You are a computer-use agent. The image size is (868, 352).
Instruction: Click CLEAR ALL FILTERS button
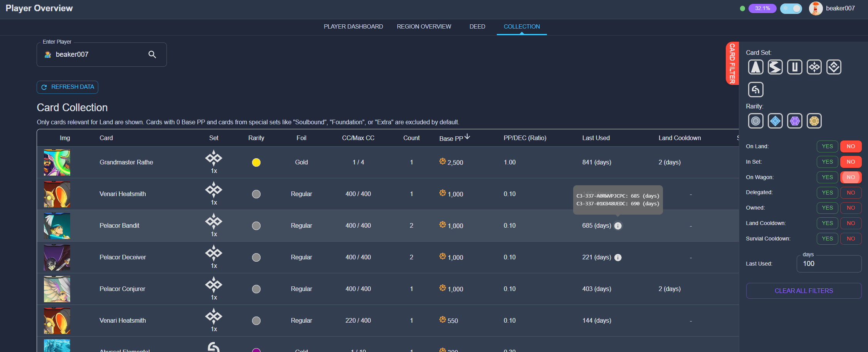pyautogui.click(x=804, y=291)
